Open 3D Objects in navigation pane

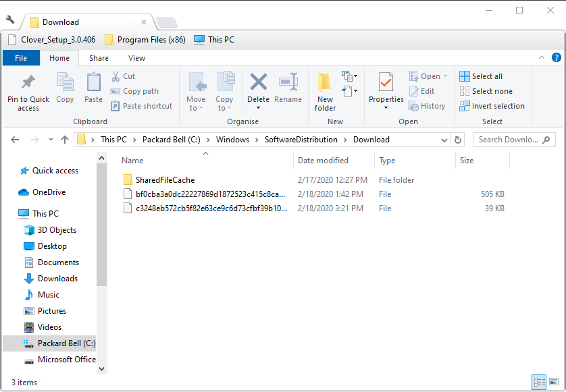pyautogui.click(x=57, y=229)
